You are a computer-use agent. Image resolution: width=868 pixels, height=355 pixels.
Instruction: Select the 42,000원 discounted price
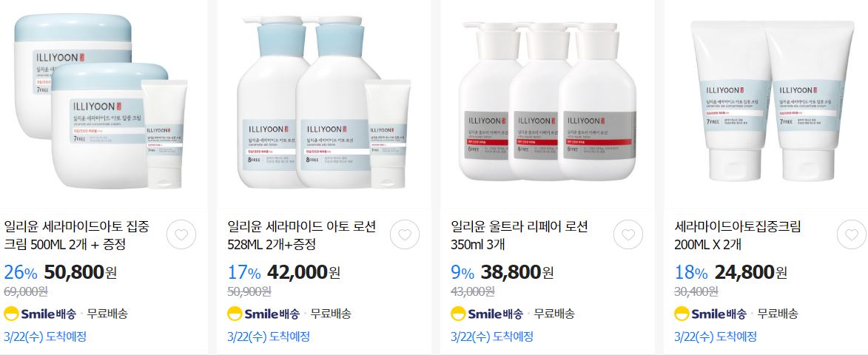[304, 272]
